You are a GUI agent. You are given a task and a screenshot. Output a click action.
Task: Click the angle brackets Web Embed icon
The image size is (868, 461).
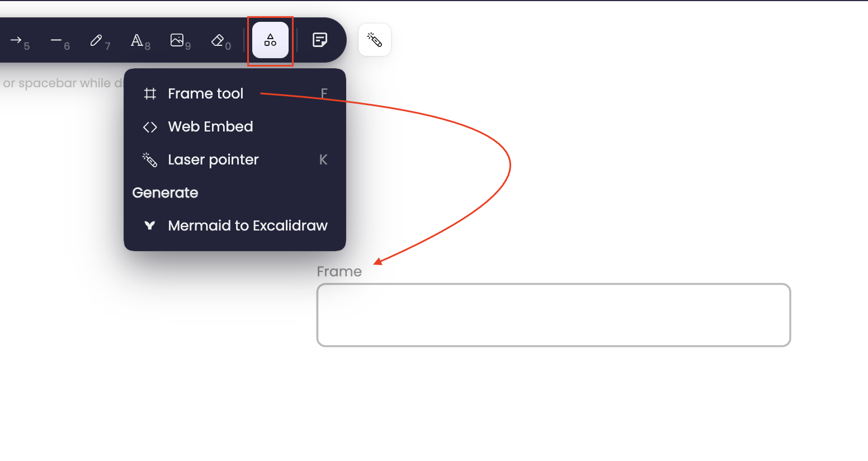150,127
